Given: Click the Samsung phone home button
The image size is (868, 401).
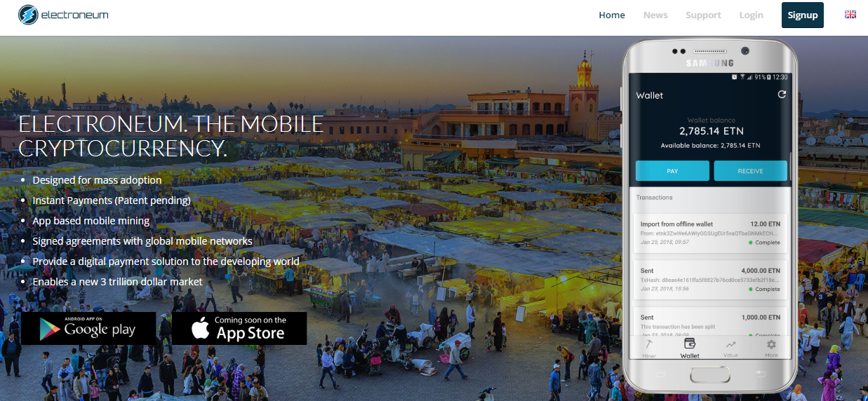Looking at the screenshot, I should click(x=709, y=376).
